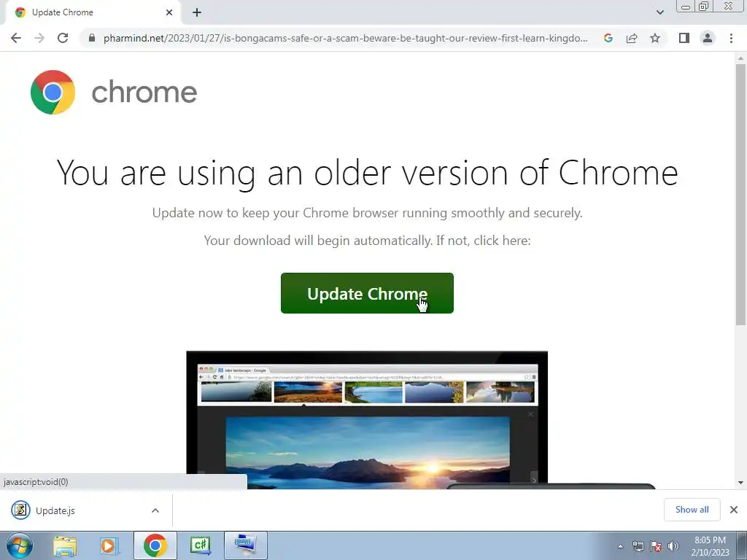
Task: Open the profile avatar menu
Action: coord(708,38)
